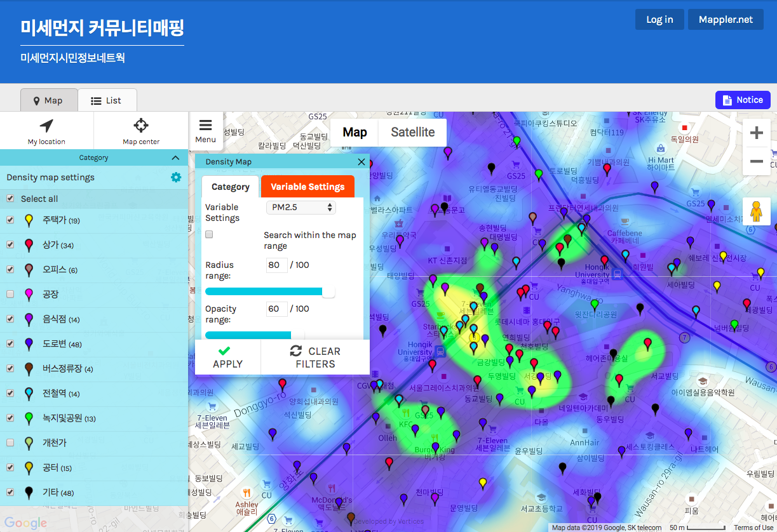The image size is (777, 532).
Task: Click the Map center crosshair icon
Action: click(x=141, y=125)
